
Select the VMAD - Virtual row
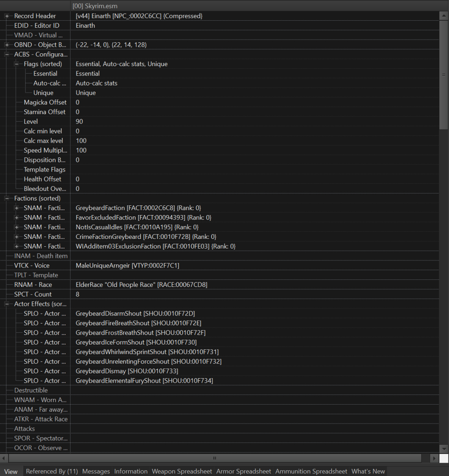220,35
